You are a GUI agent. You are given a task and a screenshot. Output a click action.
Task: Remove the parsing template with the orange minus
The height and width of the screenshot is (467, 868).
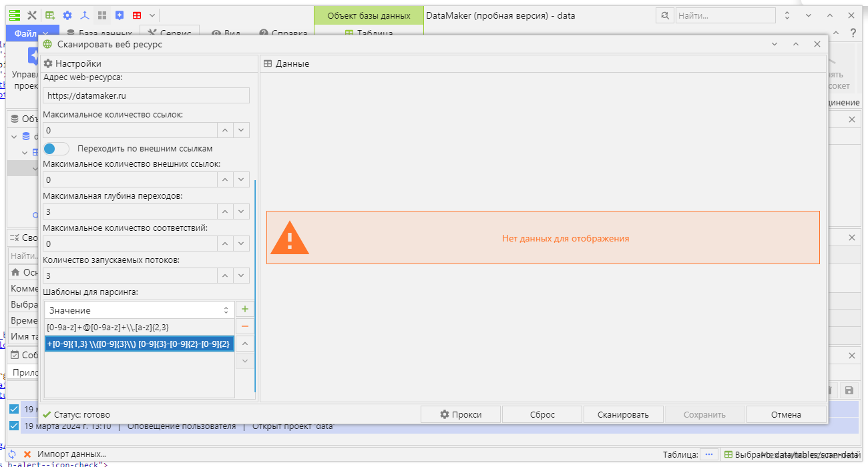(x=244, y=326)
